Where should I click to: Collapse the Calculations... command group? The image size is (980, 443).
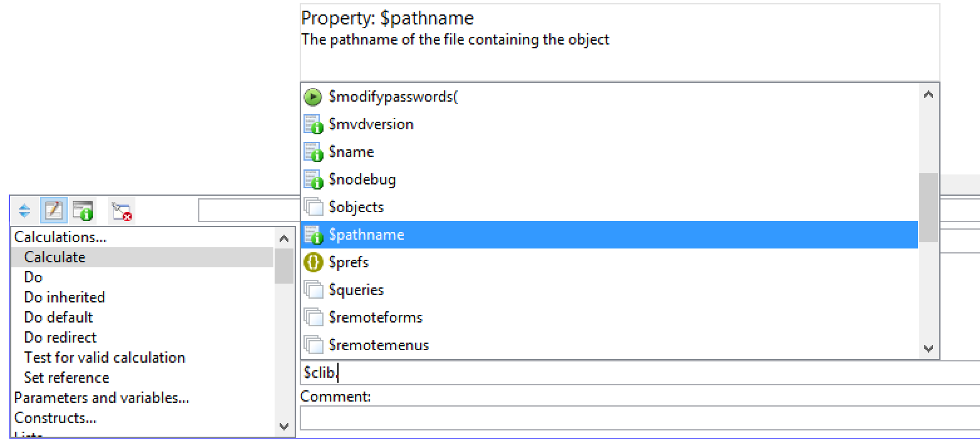tap(60, 237)
